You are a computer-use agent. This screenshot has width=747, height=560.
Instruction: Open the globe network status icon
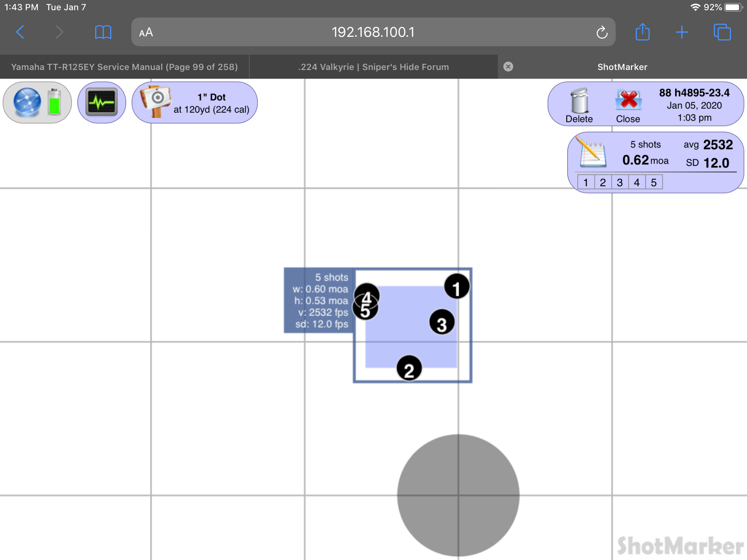coord(27,102)
